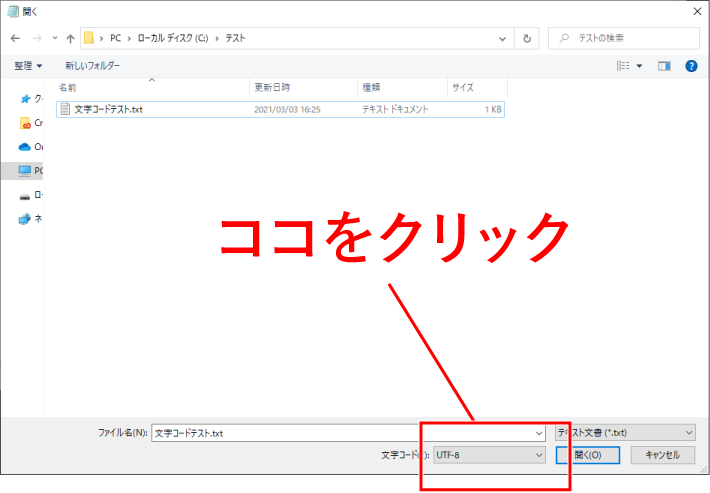Toggle the preview pane icon
Viewport: 710px width, 493px height.
click(663, 66)
